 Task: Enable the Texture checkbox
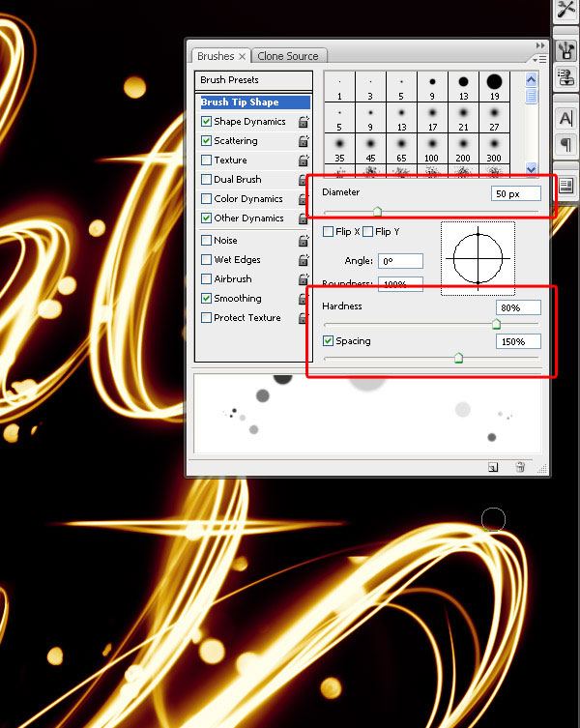[x=207, y=160]
